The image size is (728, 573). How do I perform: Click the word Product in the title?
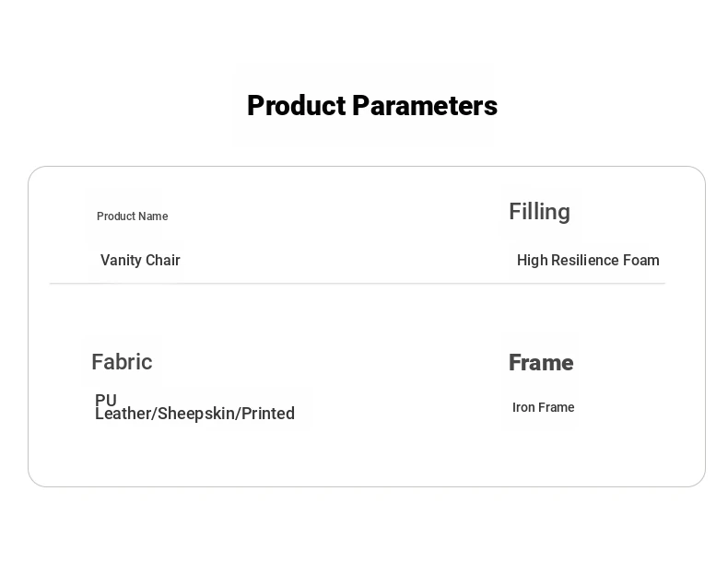point(297,106)
